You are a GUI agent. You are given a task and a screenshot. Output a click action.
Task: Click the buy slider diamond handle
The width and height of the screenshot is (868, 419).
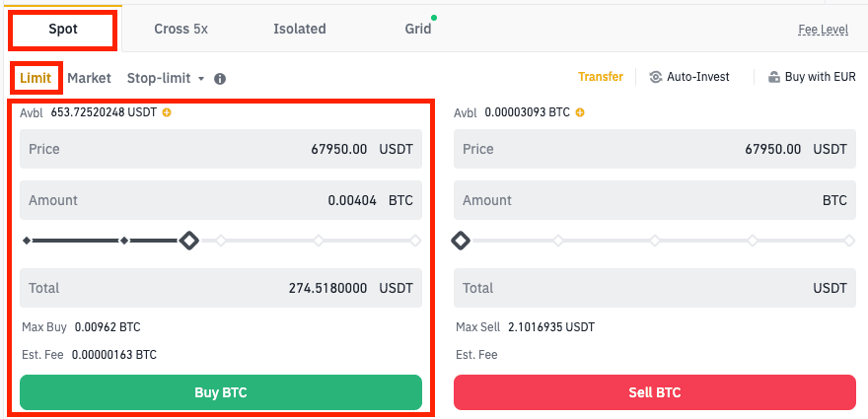coord(188,241)
